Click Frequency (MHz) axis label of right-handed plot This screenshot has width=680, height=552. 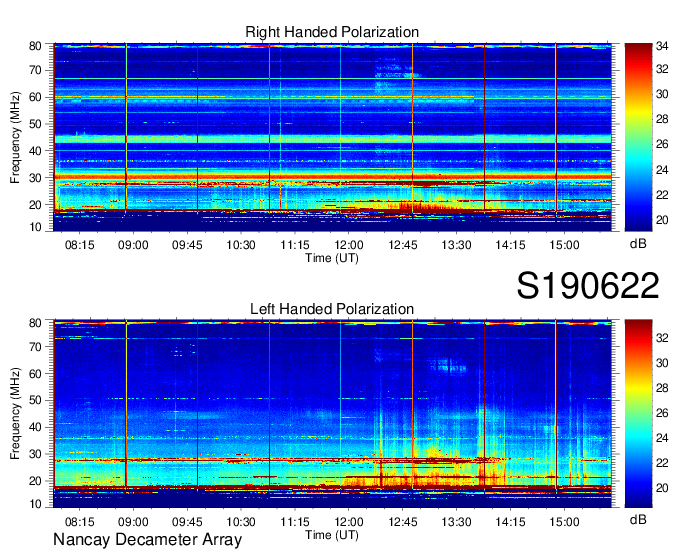pyautogui.click(x=15, y=137)
